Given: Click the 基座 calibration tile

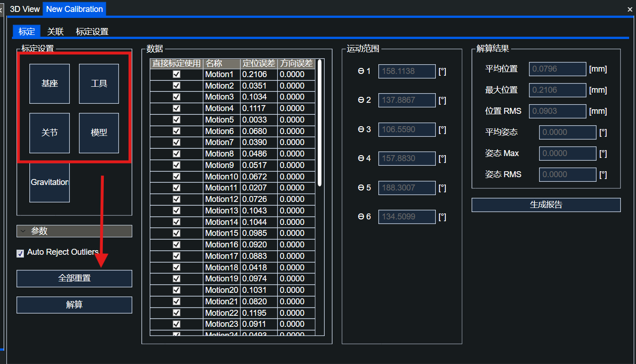Looking at the screenshot, I should coord(50,84).
